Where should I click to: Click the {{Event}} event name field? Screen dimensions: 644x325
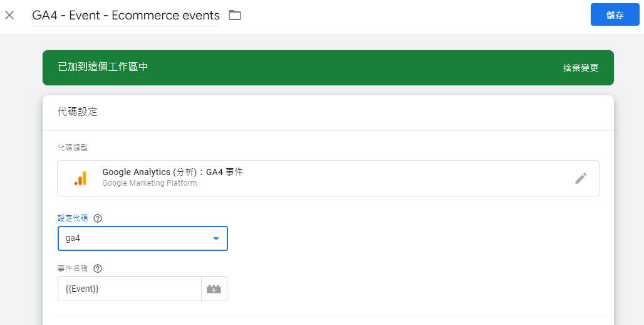point(130,289)
